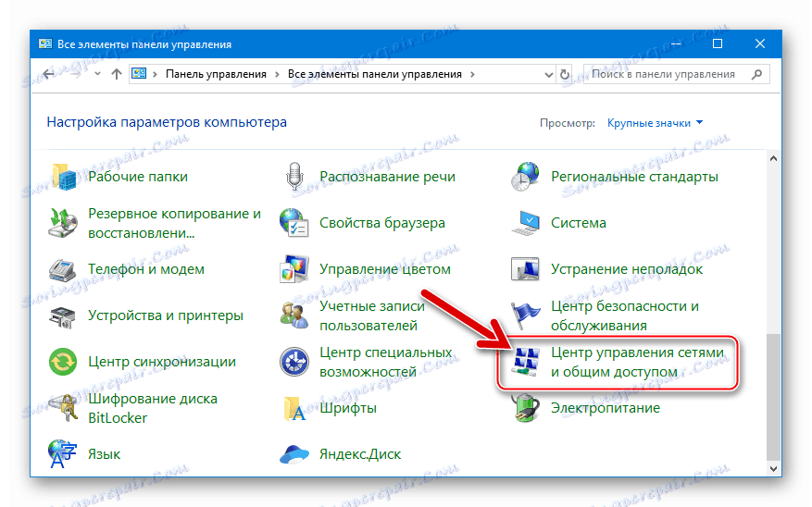Maximize the control panel window

pyautogui.click(x=718, y=44)
